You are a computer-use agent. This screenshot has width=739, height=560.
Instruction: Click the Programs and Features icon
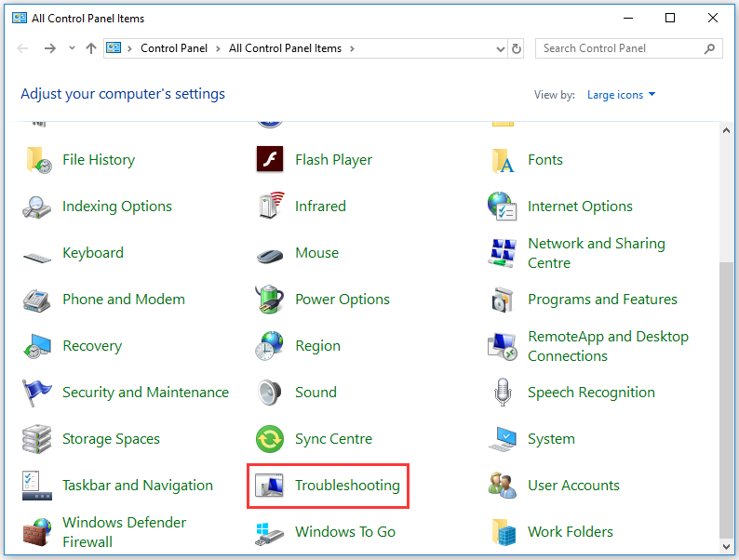502,300
